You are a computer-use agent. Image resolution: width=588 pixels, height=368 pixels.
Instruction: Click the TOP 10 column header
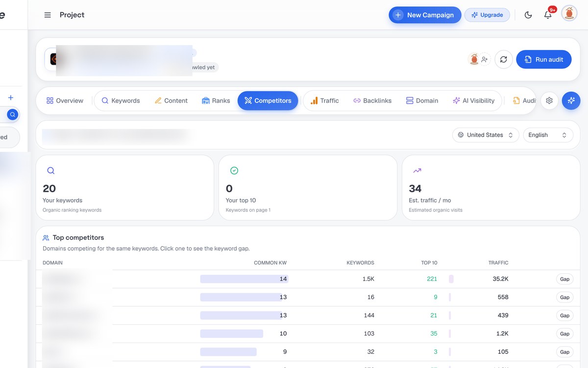429,263
